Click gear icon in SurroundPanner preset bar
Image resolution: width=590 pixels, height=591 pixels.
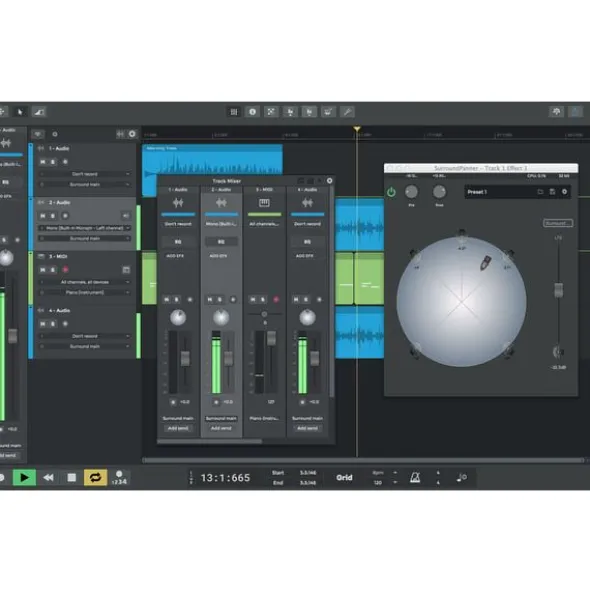coord(564,192)
